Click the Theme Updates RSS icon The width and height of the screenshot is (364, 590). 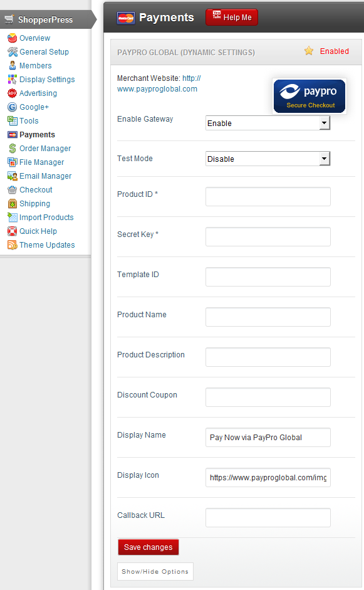(x=13, y=245)
